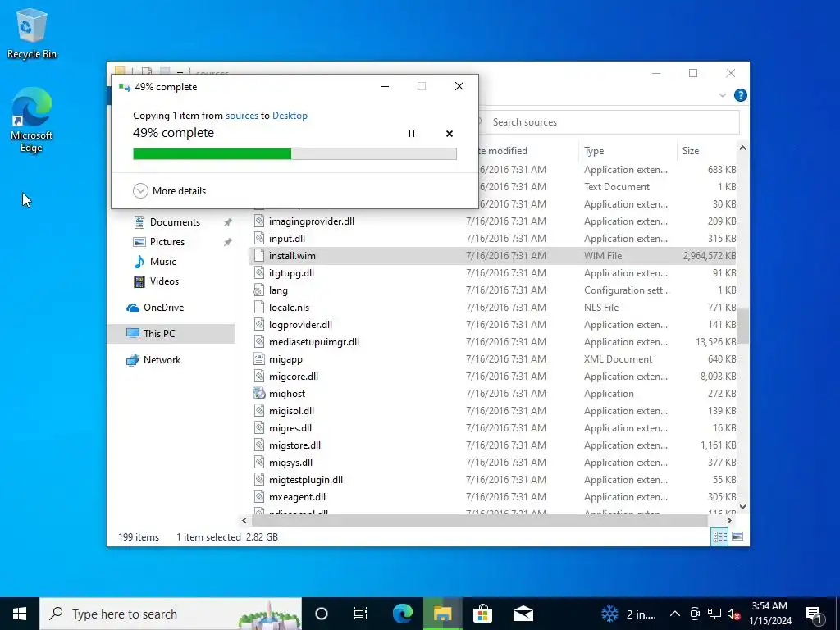840x630 pixels.
Task: Select size 2,964,572 KB cell
Action: pos(709,256)
